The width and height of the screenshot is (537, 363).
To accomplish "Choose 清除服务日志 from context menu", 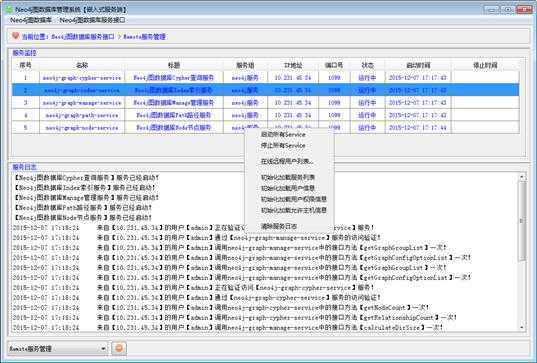I will tap(279, 226).
